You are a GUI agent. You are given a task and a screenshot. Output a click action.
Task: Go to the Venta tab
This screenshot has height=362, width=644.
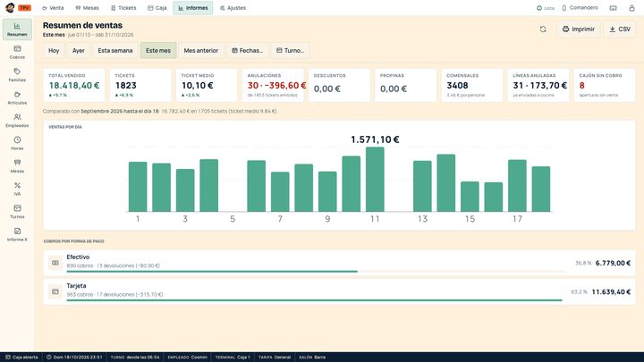pyautogui.click(x=53, y=8)
